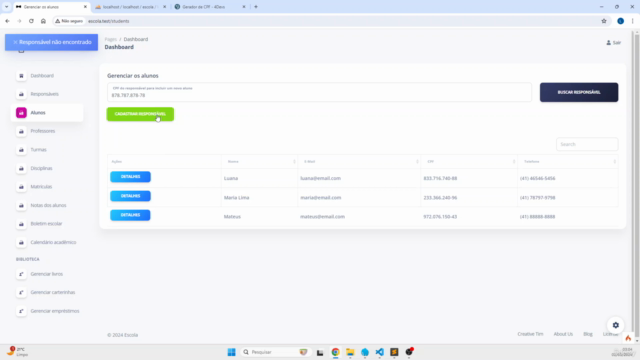This screenshot has width=640, height=360.
Task: Open the Gerenciar empréstimos icon
Action: 21,311
